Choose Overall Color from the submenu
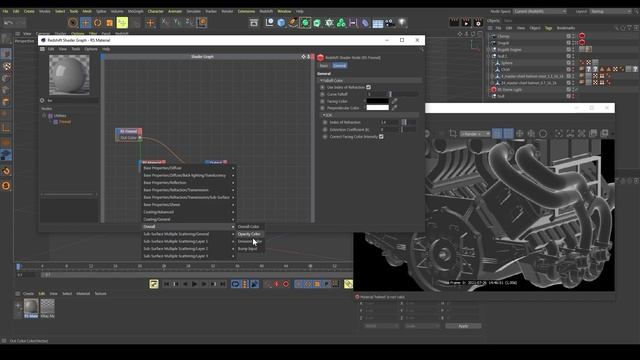This screenshot has height=360, width=640. click(249, 227)
